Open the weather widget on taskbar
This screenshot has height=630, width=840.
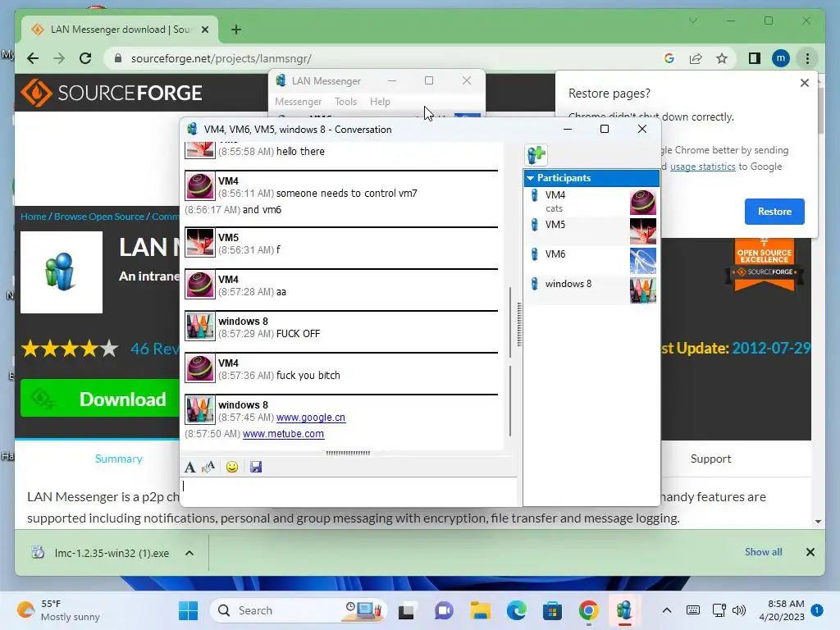coord(58,610)
